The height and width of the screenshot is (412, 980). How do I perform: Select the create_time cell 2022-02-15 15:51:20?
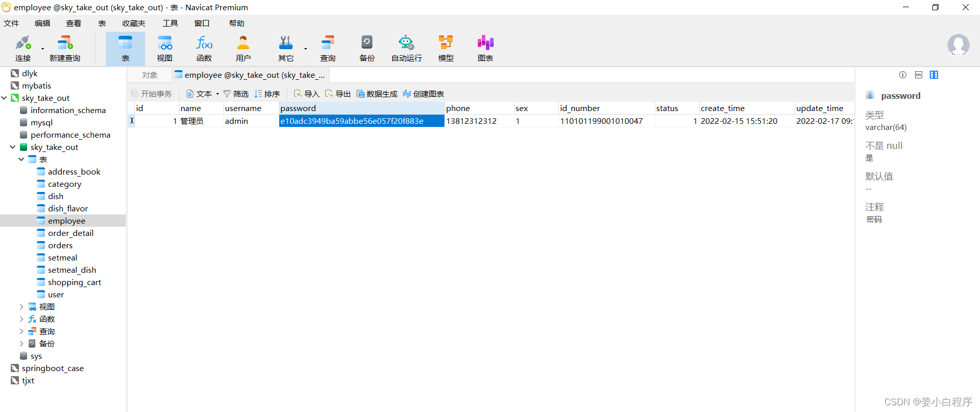(x=747, y=121)
